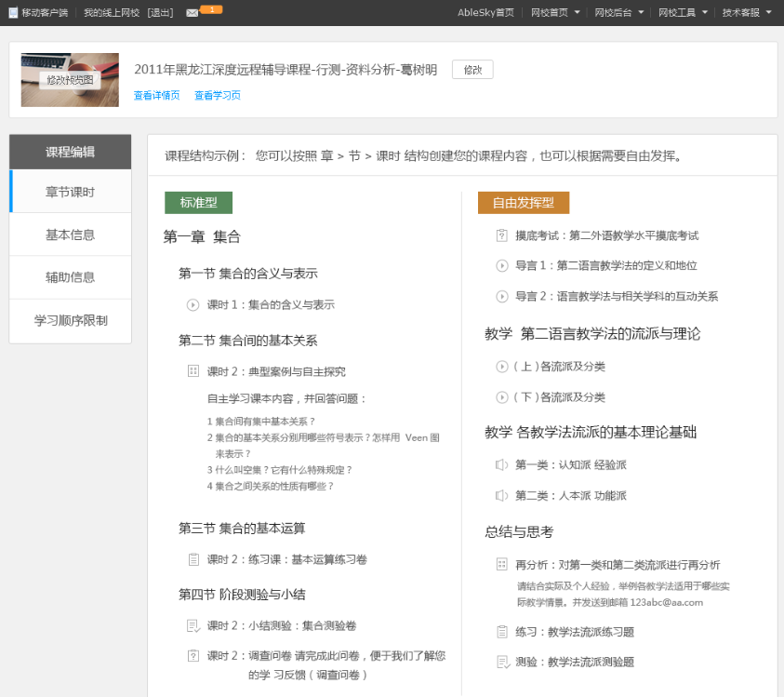Open the 查看详情页 link
Screen dimensions: 784x697
coord(156,95)
